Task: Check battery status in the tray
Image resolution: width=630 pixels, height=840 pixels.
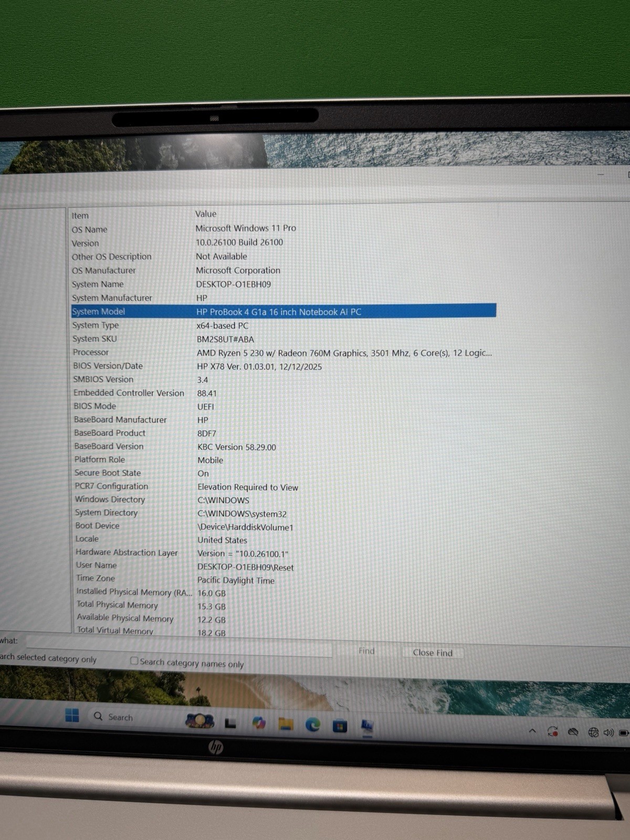Action: (x=624, y=732)
